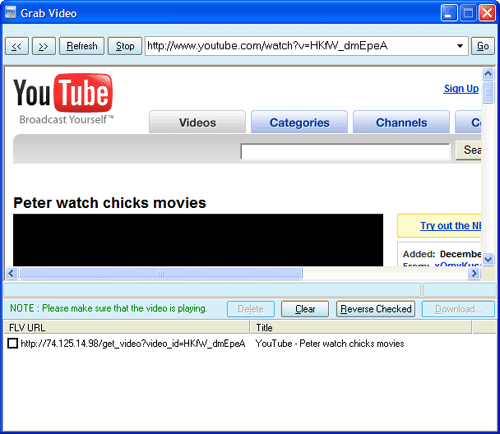The width and height of the screenshot is (500, 434).
Task: Open the URL history dropdown arrow
Action: coord(460,46)
